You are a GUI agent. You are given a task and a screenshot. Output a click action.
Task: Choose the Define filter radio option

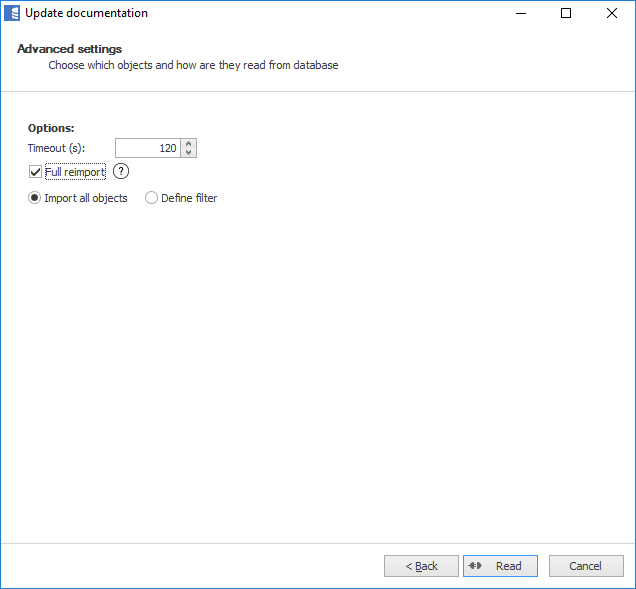pos(152,198)
